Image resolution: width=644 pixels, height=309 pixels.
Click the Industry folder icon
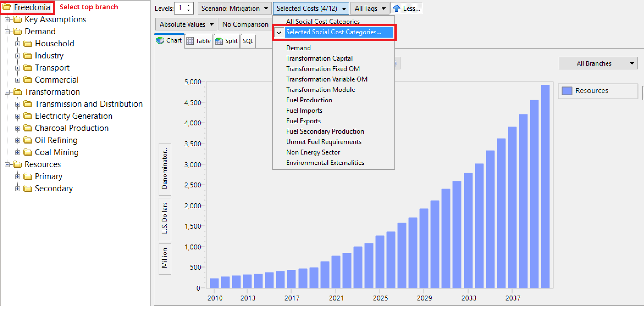28,56
